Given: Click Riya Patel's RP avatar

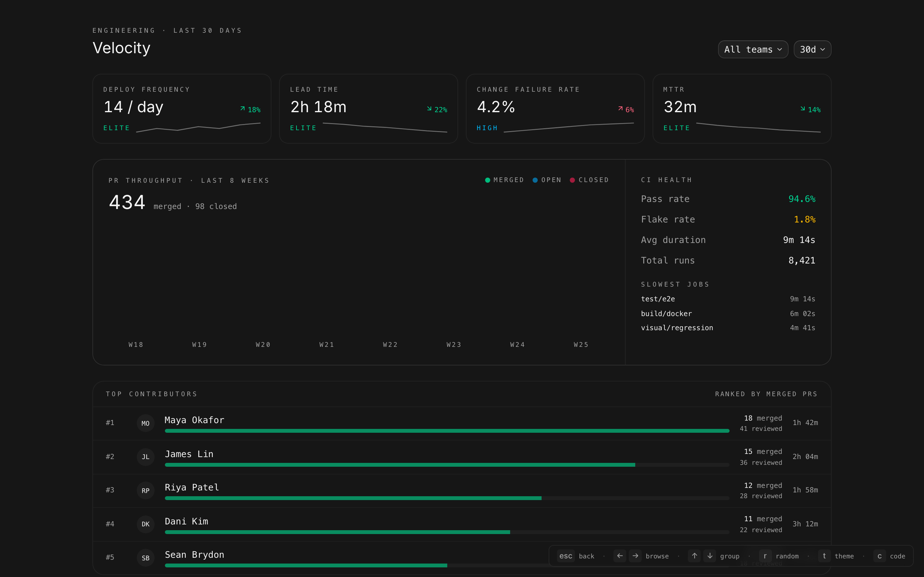Looking at the screenshot, I should pos(145,490).
